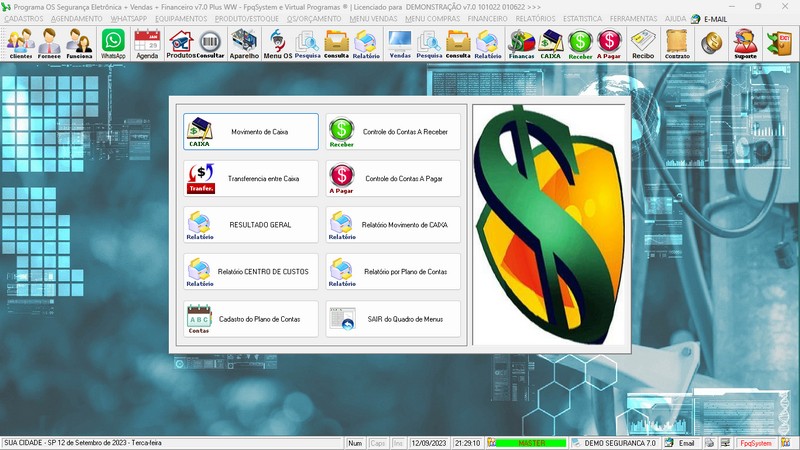Click SAIR do Quadro de Menus
Screen dimensions: 800x450
coord(394,319)
